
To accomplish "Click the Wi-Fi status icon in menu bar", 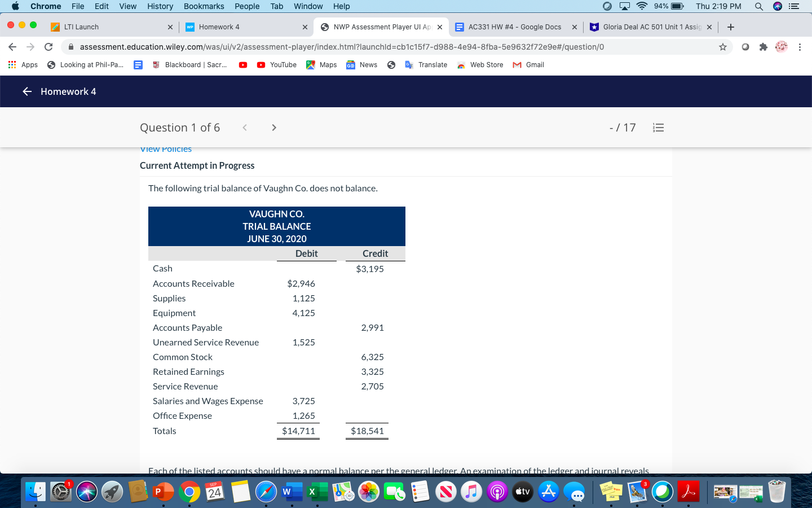I will [x=642, y=6].
